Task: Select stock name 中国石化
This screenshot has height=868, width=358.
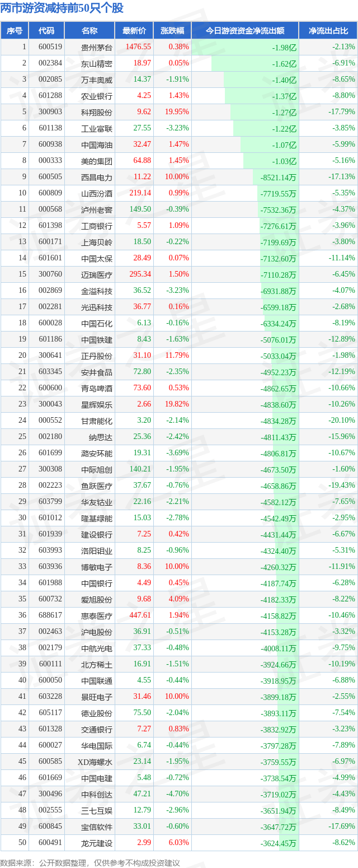Action: tap(97, 323)
